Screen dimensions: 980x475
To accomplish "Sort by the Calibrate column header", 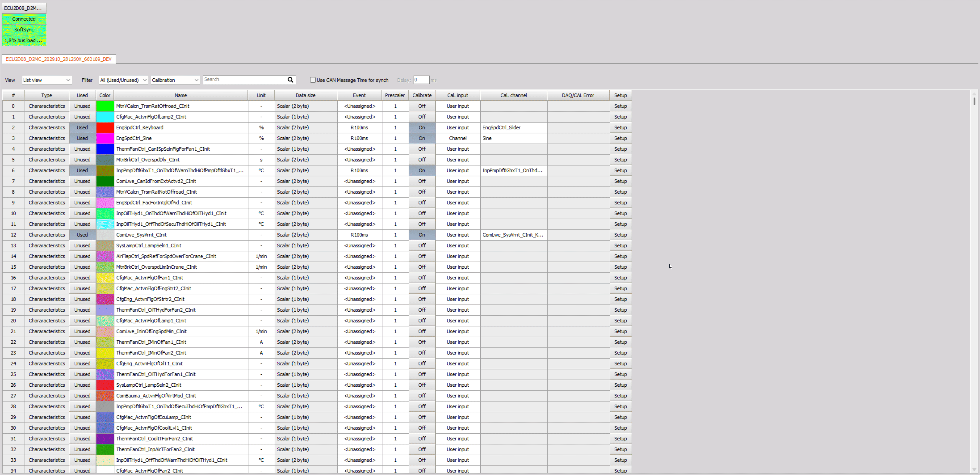I will point(422,95).
